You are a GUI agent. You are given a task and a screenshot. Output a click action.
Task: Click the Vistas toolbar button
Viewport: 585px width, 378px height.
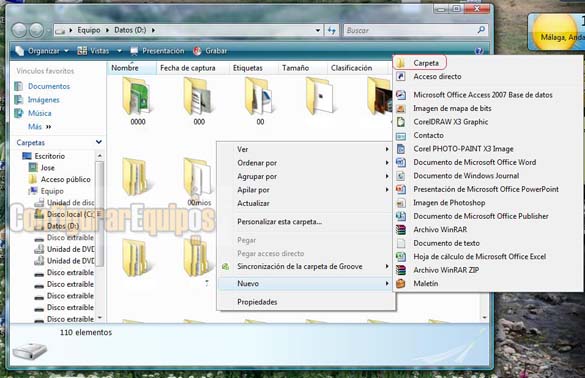point(93,51)
